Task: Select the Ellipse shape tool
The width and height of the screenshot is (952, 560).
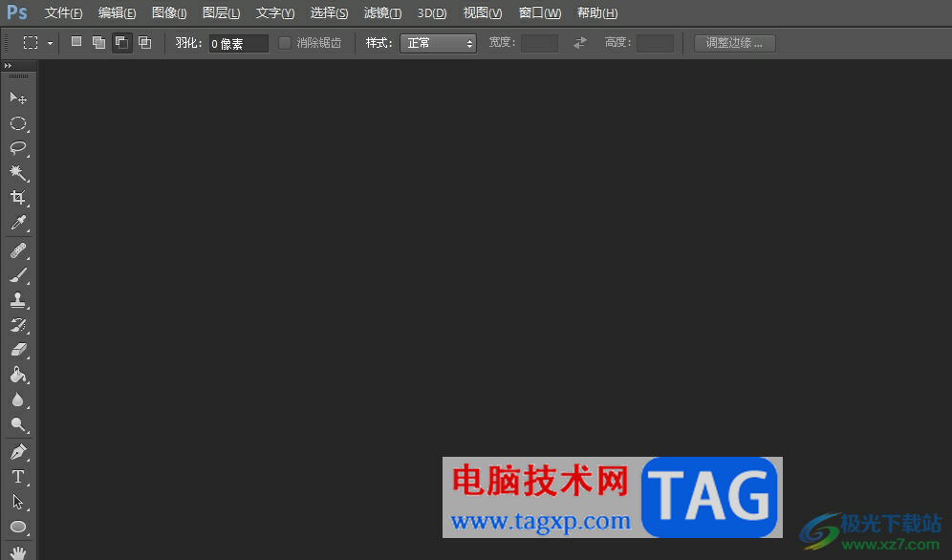Action: point(18,527)
